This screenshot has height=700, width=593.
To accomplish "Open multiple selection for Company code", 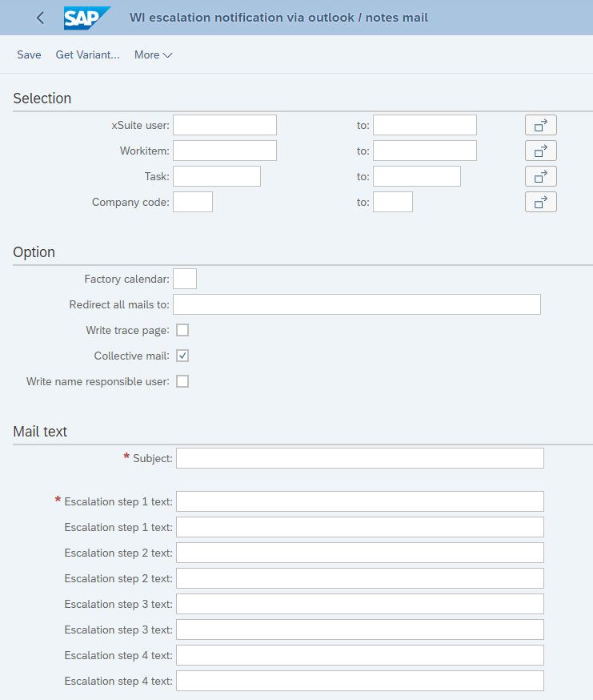I will (x=540, y=202).
